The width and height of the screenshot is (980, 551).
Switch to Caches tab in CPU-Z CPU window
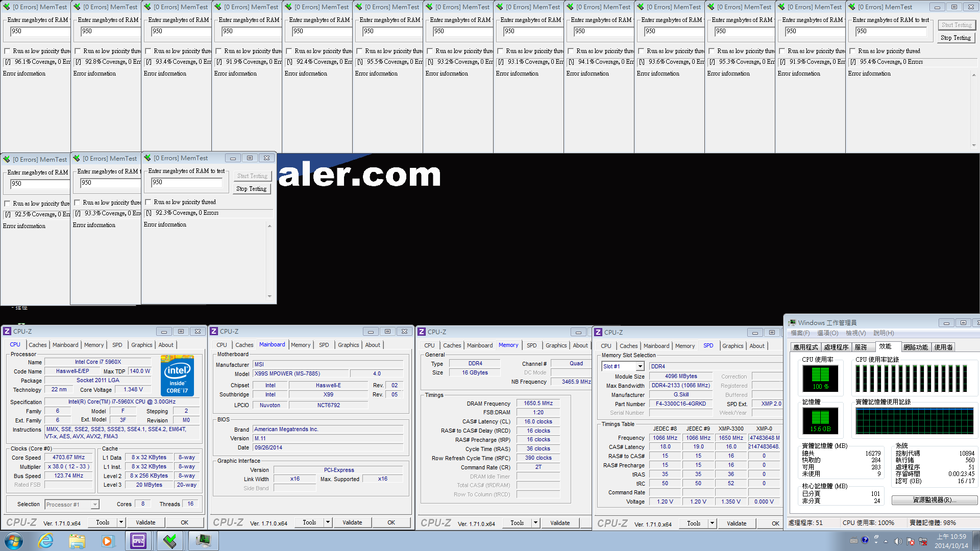[x=38, y=345]
